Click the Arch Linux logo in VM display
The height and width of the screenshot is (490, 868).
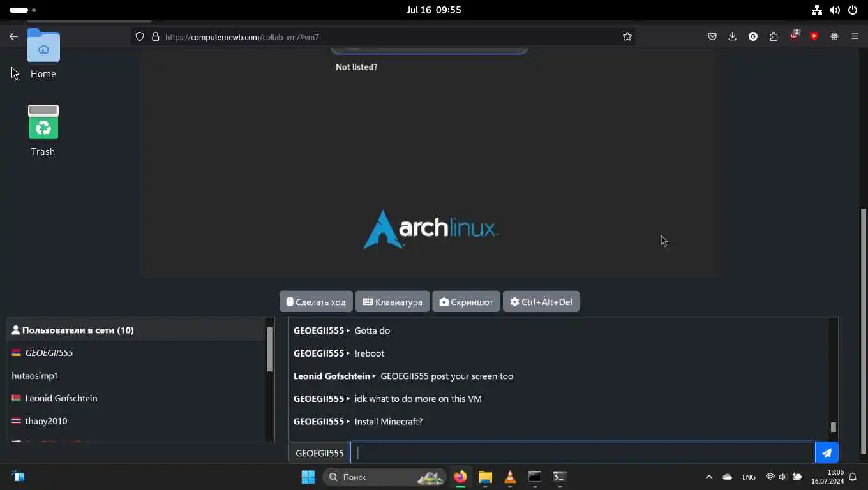pyautogui.click(x=431, y=229)
